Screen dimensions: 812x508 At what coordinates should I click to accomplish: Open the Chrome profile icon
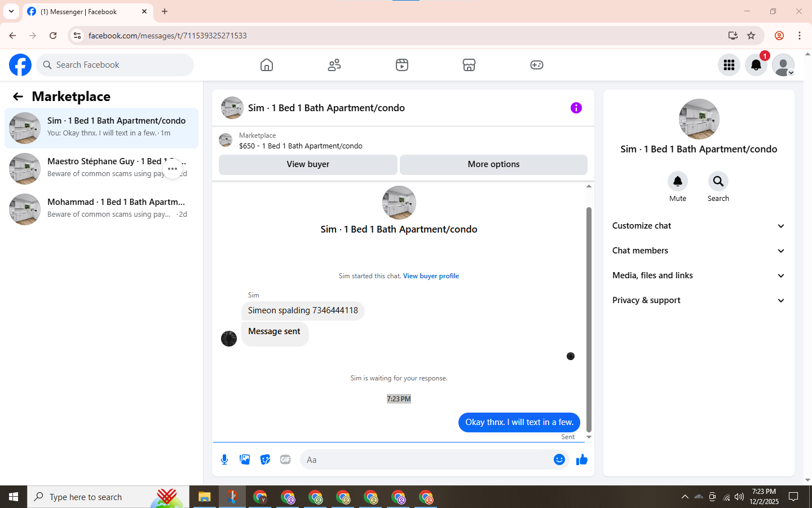779,36
